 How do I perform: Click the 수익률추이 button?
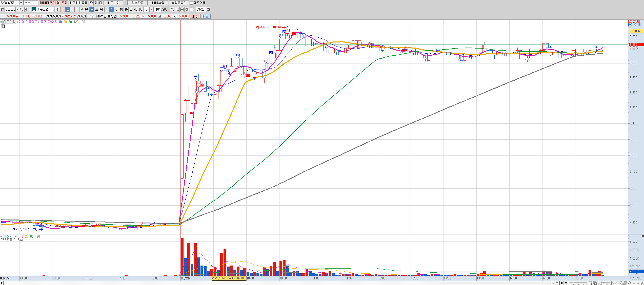pyautogui.click(x=179, y=3)
